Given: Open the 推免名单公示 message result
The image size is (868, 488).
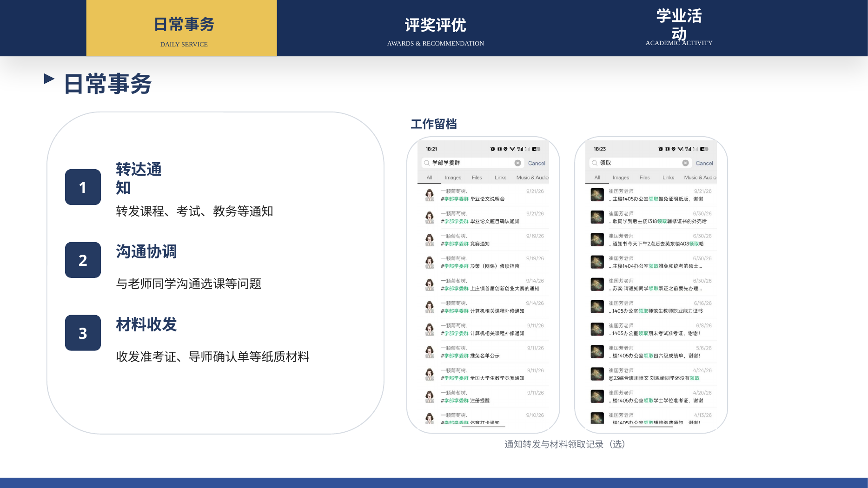Looking at the screenshot, I should coord(484,352).
